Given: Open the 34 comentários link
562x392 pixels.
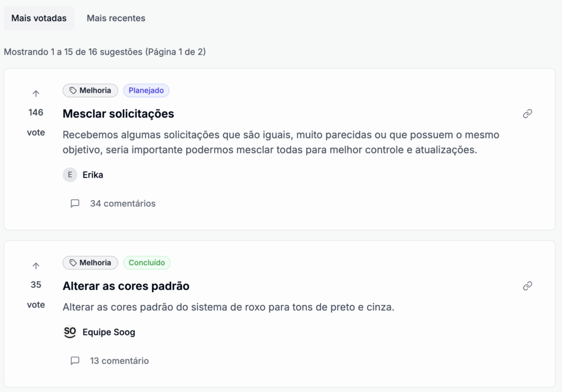Looking at the screenshot, I should pos(123,203).
